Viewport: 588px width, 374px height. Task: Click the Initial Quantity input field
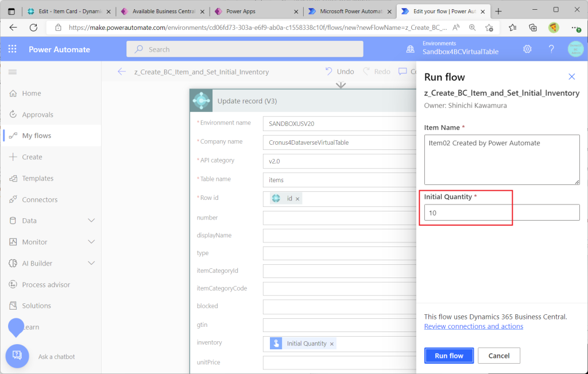[x=502, y=213]
